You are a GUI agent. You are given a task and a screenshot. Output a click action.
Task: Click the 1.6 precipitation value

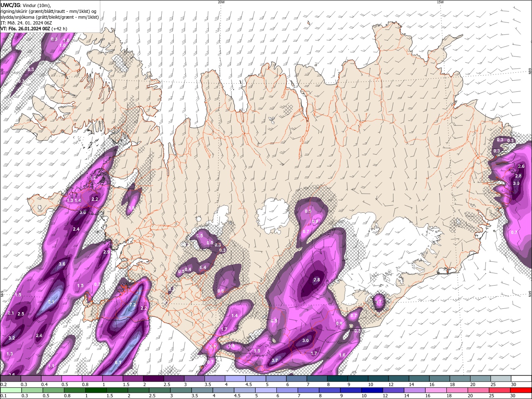coord(342,355)
